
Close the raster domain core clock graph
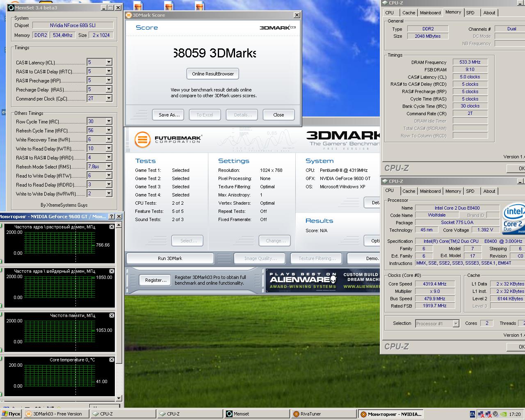tap(112, 227)
